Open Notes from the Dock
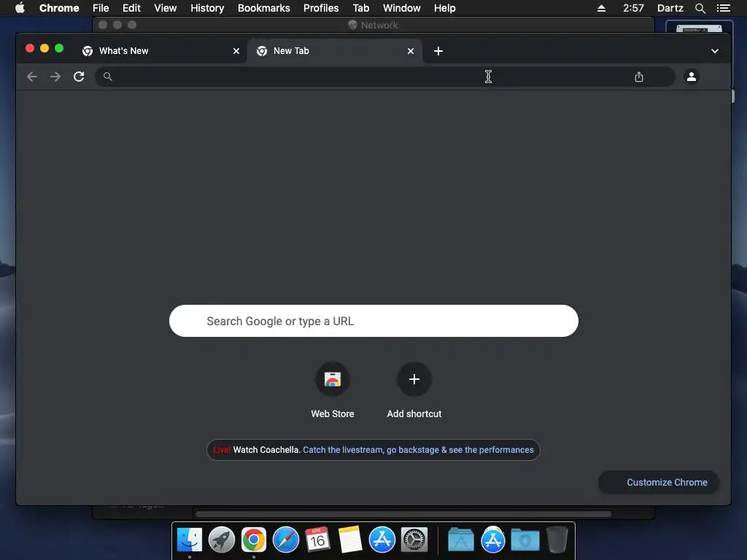Viewport: 747px width, 560px height. coord(350,540)
